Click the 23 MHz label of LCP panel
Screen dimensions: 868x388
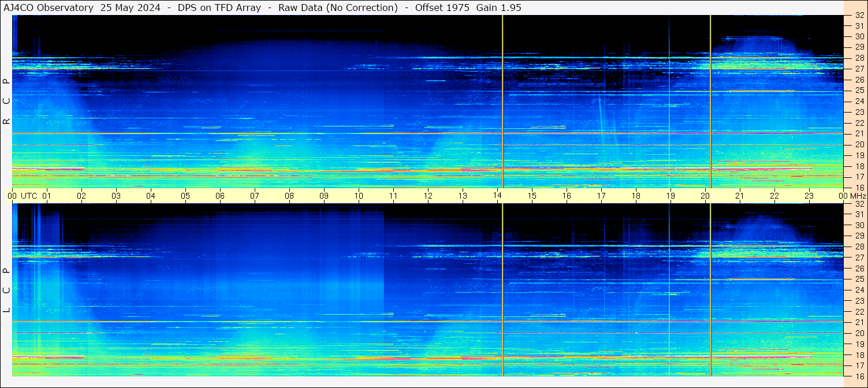(x=859, y=301)
